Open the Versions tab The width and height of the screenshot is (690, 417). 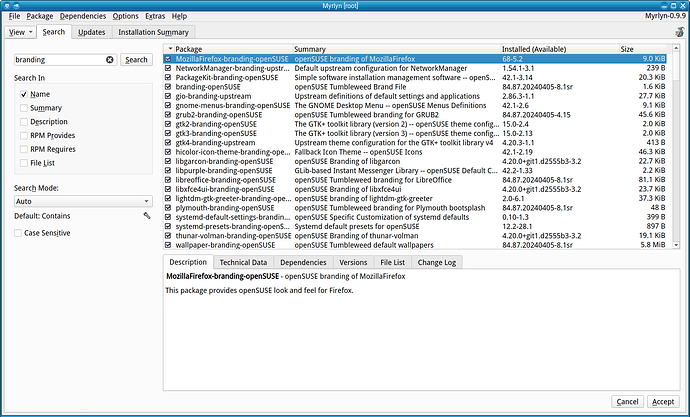click(x=353, y=262)
